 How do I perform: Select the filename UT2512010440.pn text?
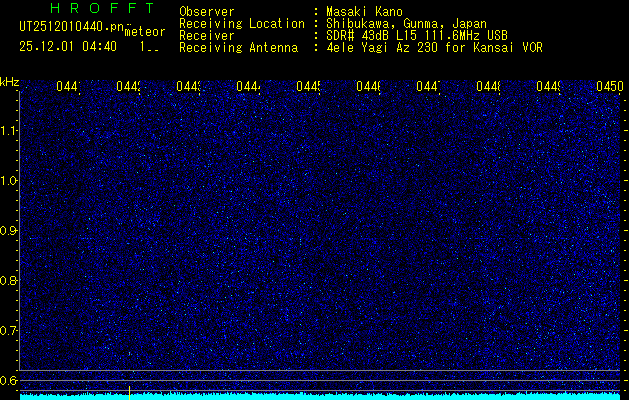click(72, 27)
